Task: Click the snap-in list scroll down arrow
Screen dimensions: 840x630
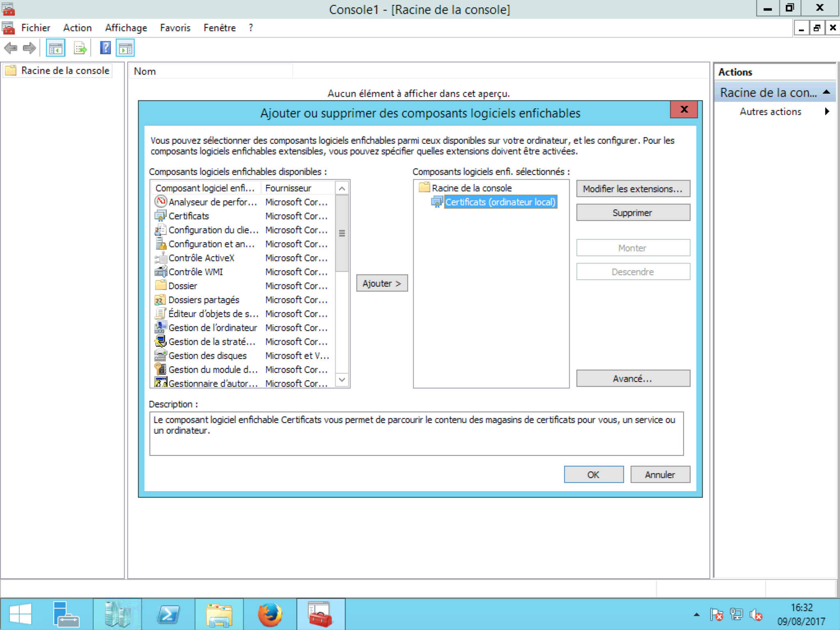Action: [342, 380]
